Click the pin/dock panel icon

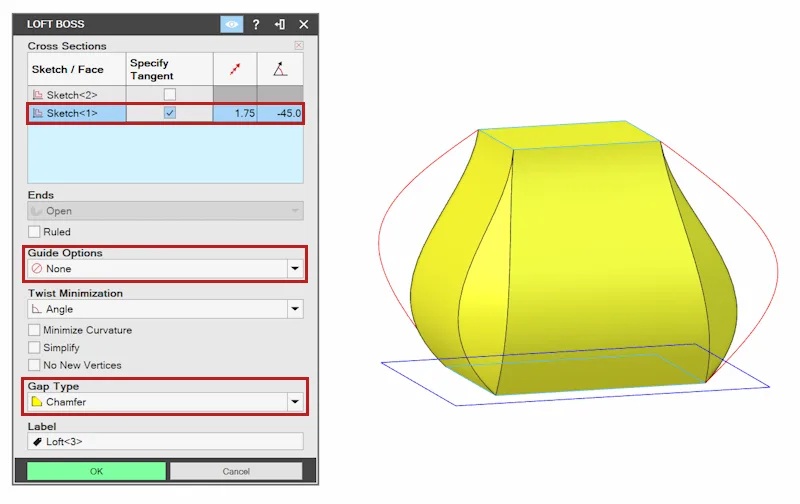(x=280, y=24)
